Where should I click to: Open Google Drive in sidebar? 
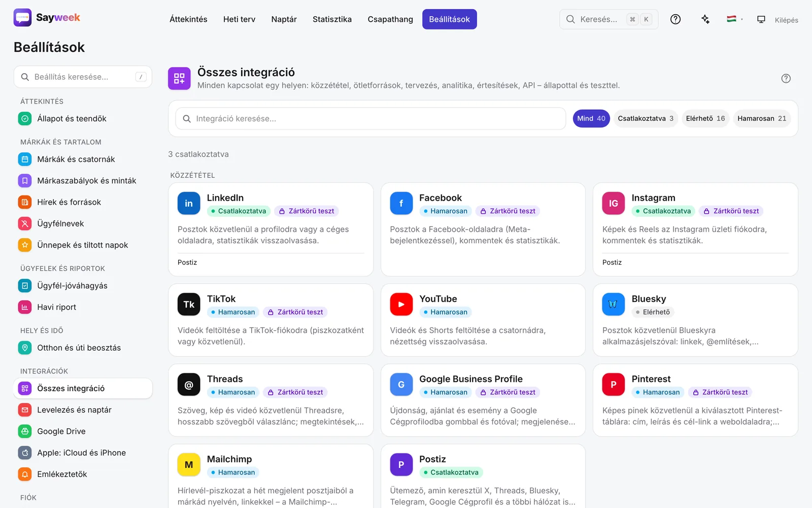83,431
